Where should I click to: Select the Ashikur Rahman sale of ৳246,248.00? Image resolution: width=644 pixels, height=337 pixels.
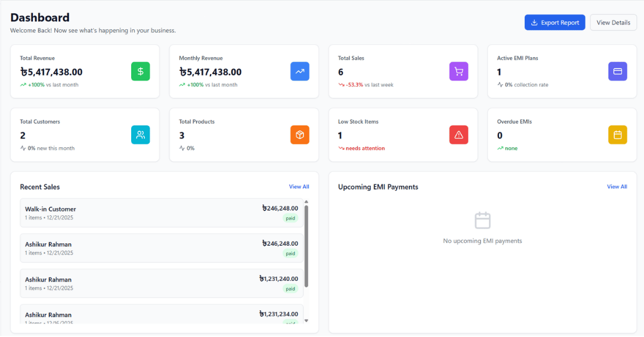162,248
